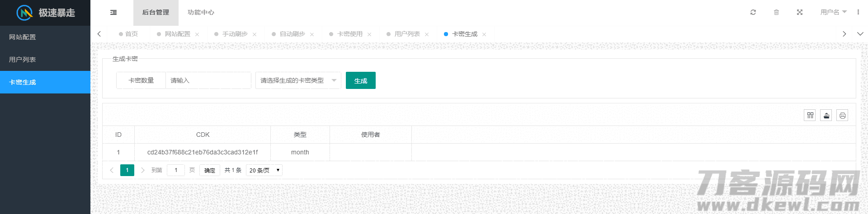The width and height of the screenshot is (868, 214).
Task: Select the active 卡密生成 tab
Action: pyautogui.click(x=464, y=34)
